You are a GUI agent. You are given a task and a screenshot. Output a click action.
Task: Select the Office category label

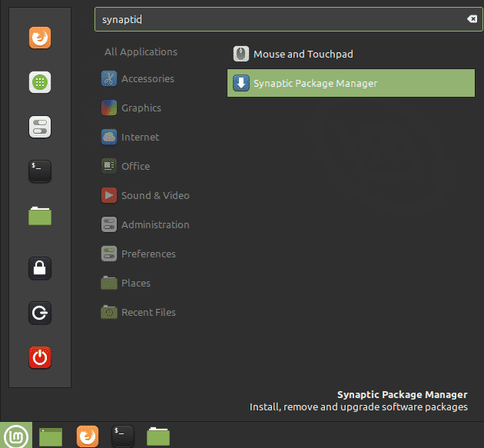coord(135,166)
